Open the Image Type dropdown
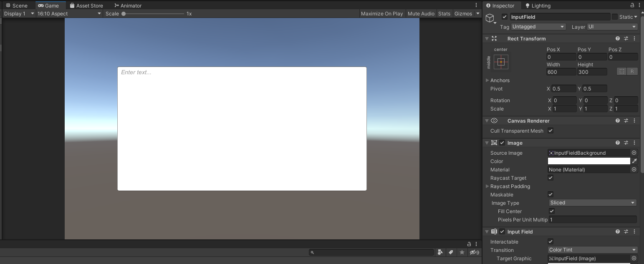The width and height of the screenshot is (644, 264). pos(592,203)
